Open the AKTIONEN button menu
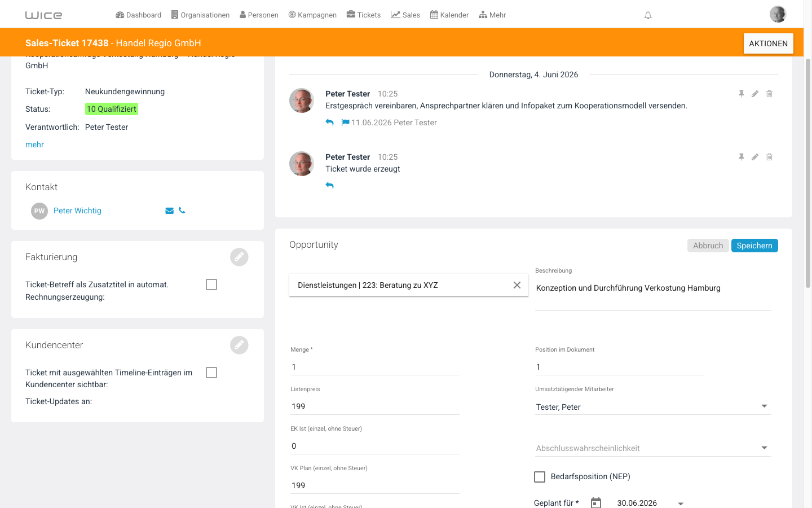The image size is (812, 508). click(x=768, y=43)
